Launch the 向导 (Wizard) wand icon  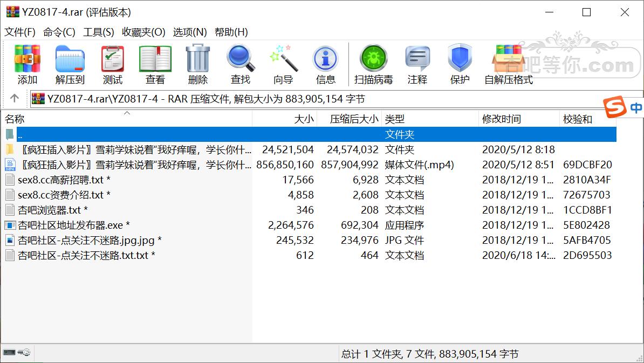(283, 58)
